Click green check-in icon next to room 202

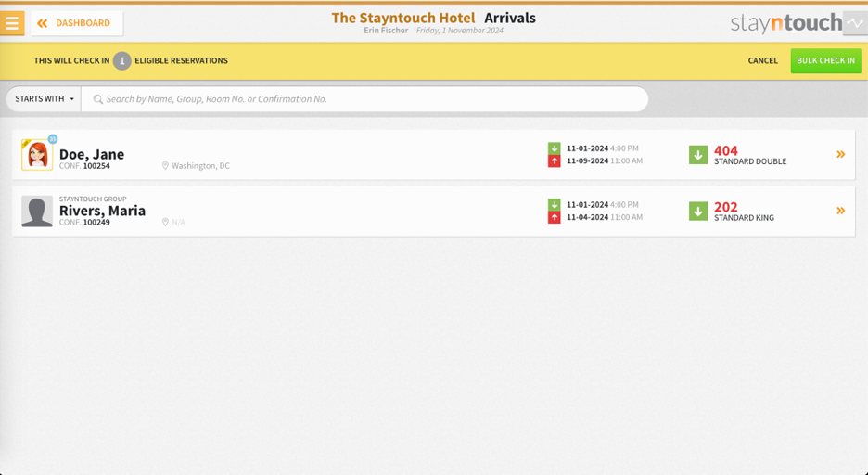coord(698,211)
